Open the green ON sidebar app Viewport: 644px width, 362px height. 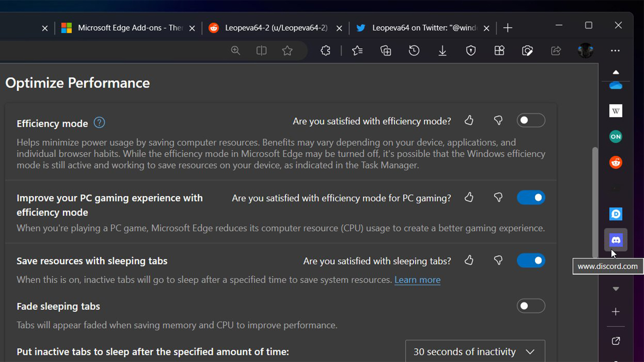(x=616, y=136)
